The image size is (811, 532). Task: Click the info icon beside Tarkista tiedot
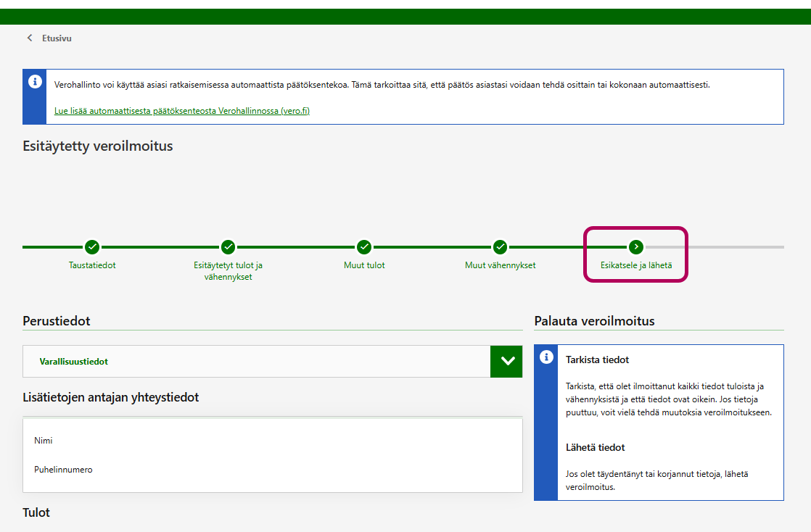(x=546, y=357)
